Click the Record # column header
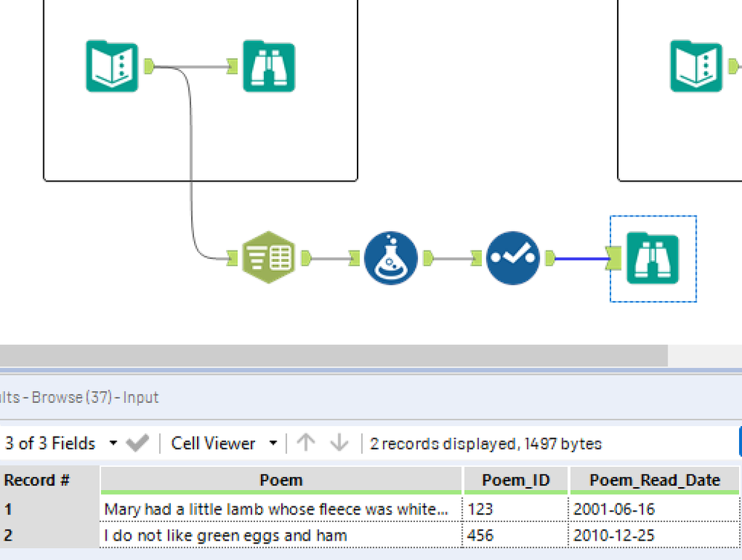 pyautogui.click(x=49, y=480)
